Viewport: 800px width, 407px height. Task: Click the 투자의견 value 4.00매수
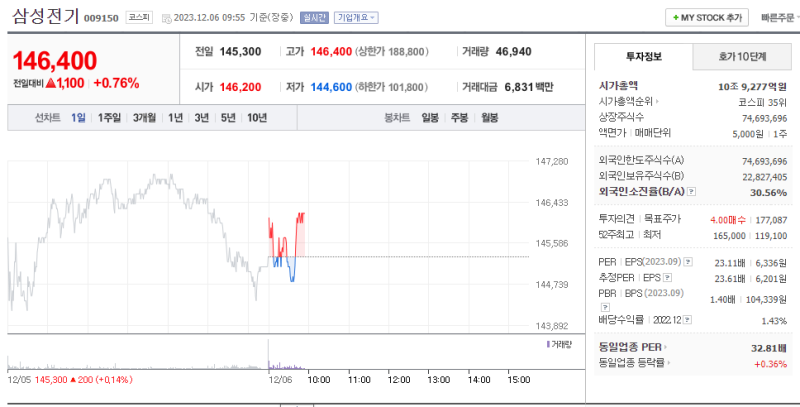(727, 220)
